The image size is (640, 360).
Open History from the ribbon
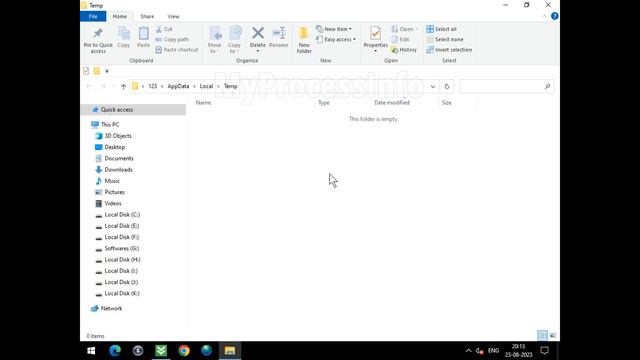[404, 50]
